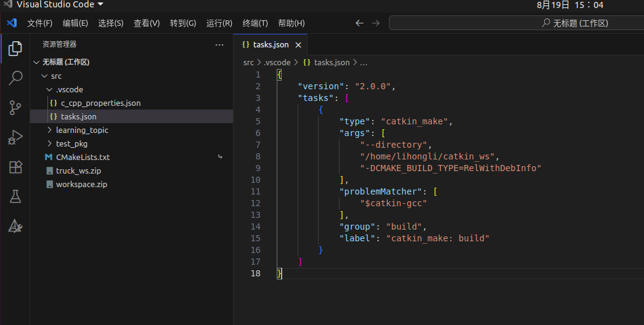Click the command center search box
The image size is (644, 325).
[516, 23]
